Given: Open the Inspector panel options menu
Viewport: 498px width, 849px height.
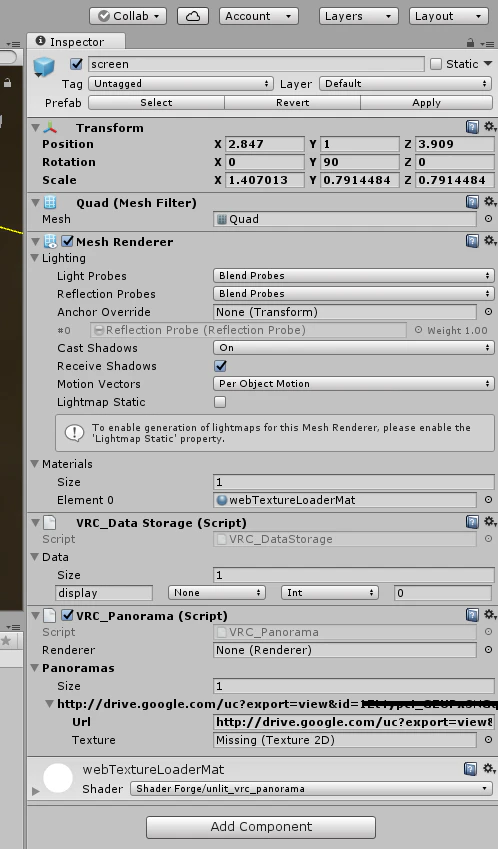Looking at the screenshot, I should click(487, 43).
